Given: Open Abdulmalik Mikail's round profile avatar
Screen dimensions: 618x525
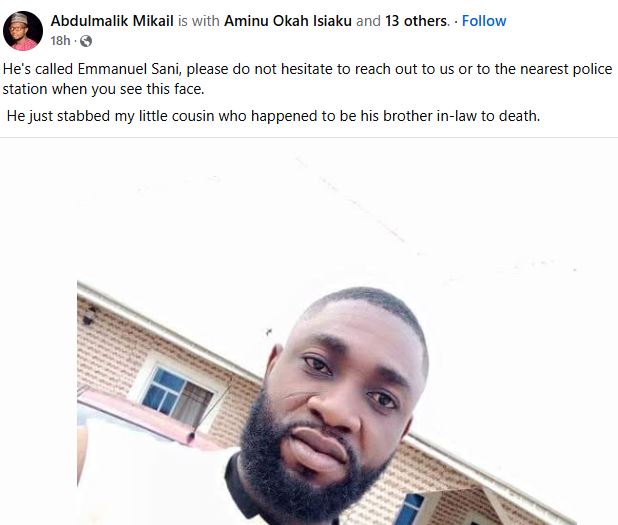Looking at the screenshot, I should (x=23, y=31).
